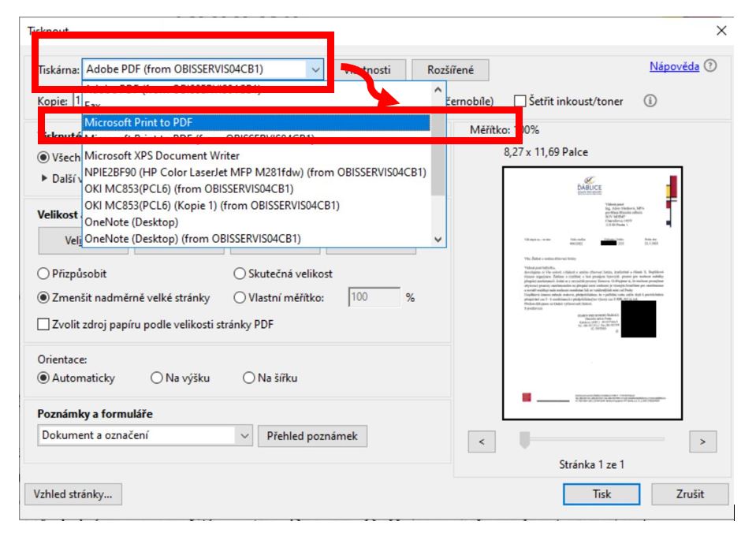Pick the NPIE2BF90 HP Color LaserJet printer
The width and height of the screenshot is (756, 540).
point(256,172)
